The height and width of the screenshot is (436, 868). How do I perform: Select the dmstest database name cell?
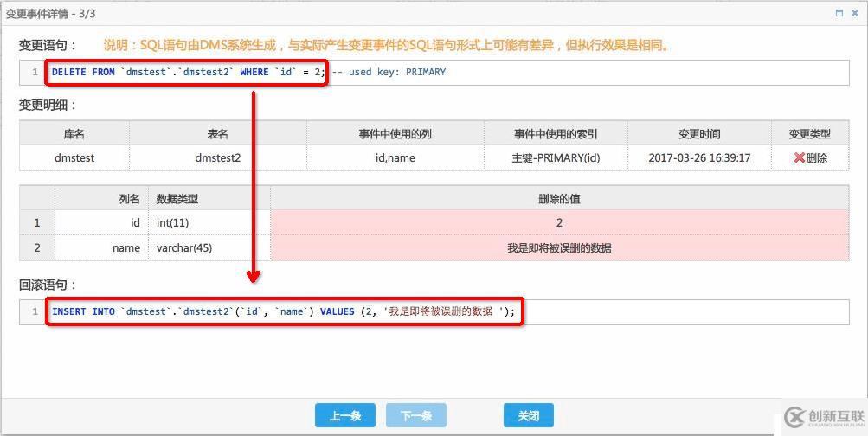(74, 157)
